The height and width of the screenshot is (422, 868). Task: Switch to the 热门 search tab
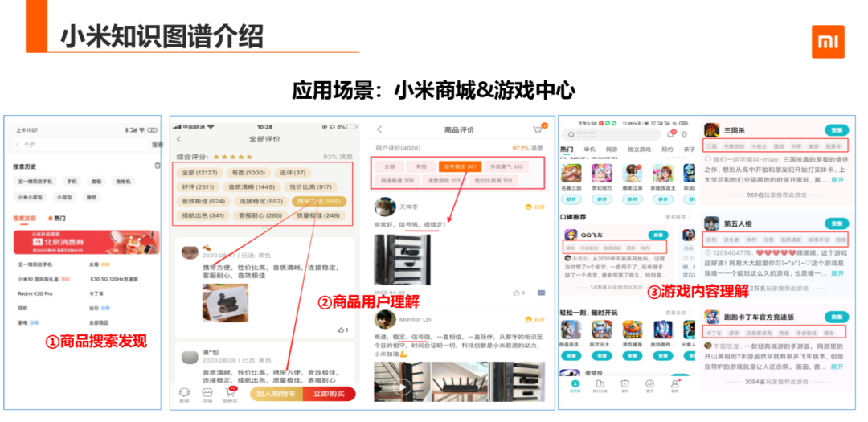57,218
